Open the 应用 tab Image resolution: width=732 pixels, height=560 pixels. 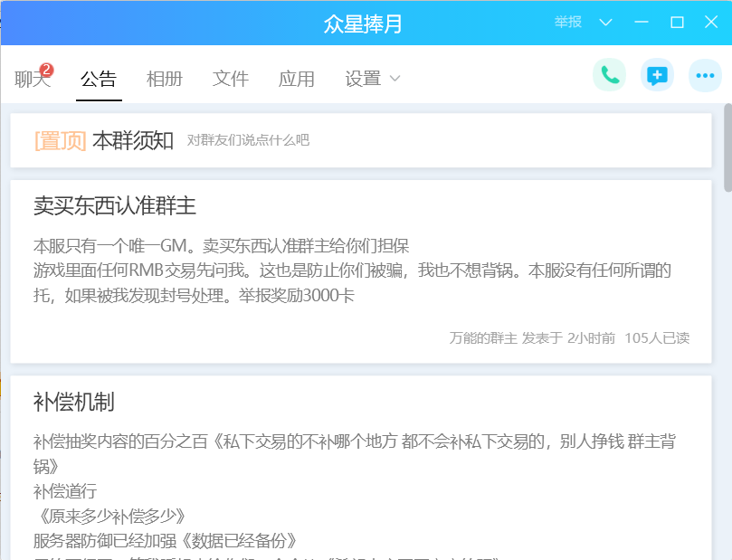(x=297, y=79)
